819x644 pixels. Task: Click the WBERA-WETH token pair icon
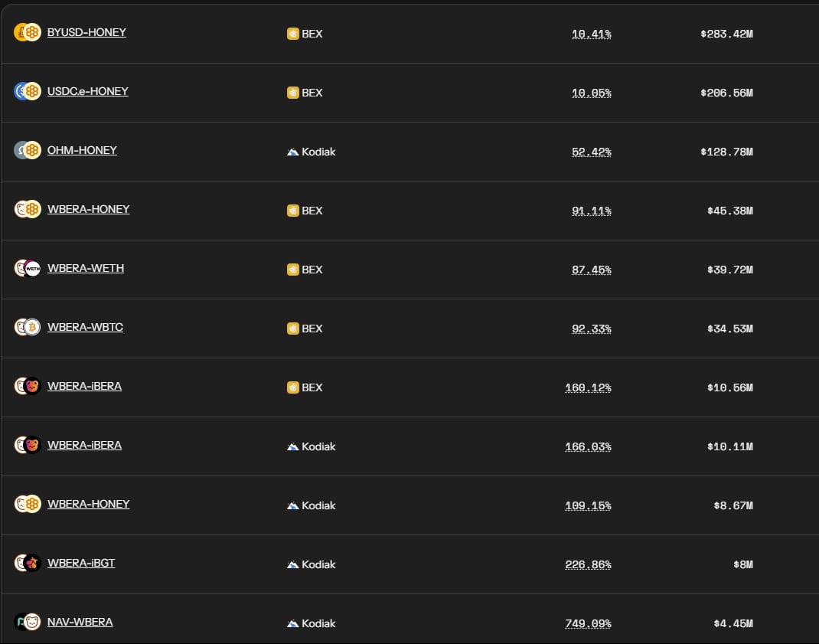click(x=28, y=268)
